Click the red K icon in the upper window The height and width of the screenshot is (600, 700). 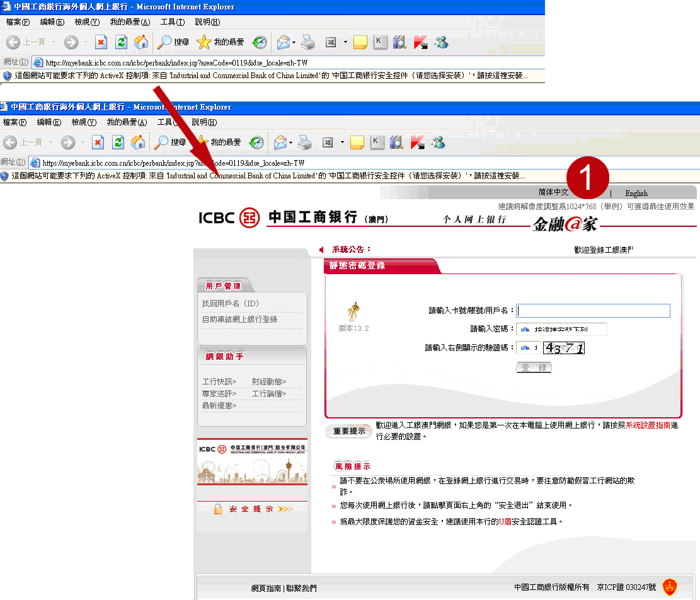(x=420, y=42)
